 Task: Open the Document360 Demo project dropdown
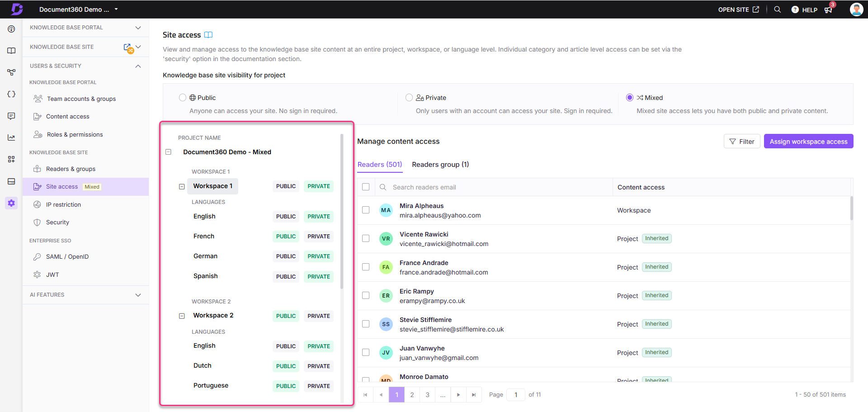pyautogui.click(x=116, y=9)
